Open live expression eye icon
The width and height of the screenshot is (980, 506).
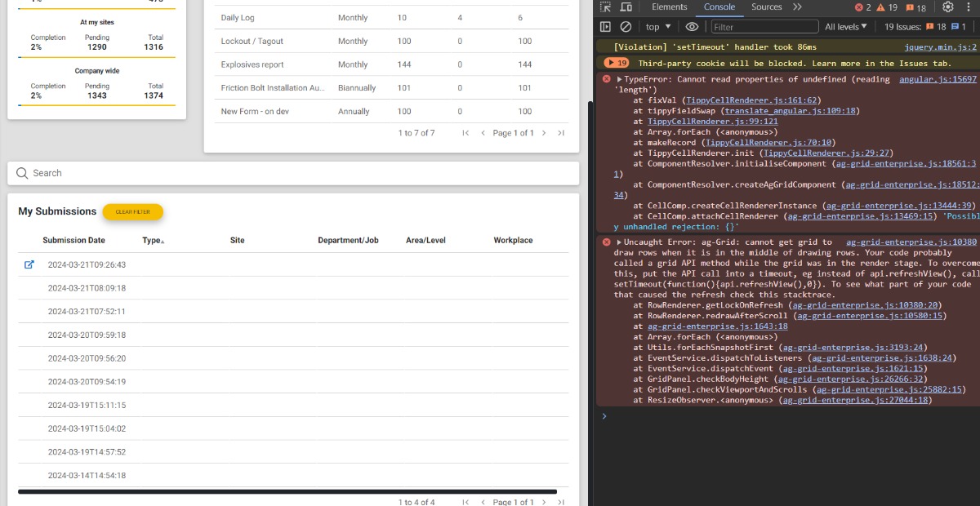tap(692, 27)
